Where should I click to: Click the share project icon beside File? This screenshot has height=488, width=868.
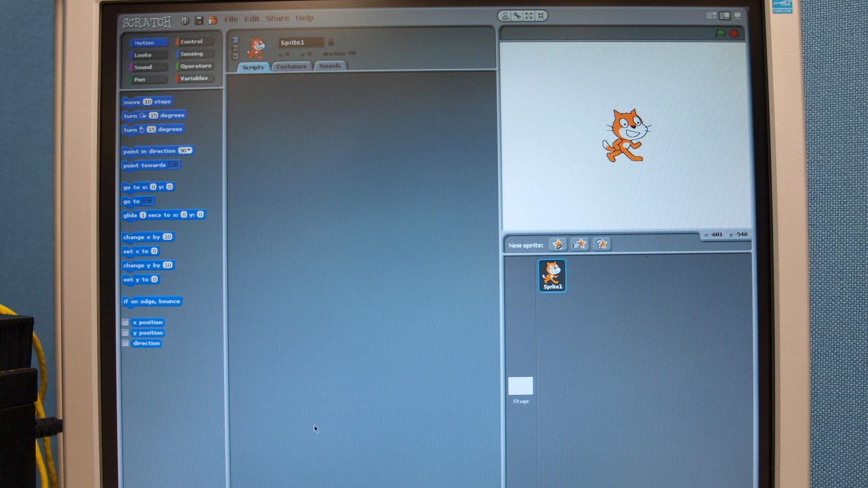213,21
